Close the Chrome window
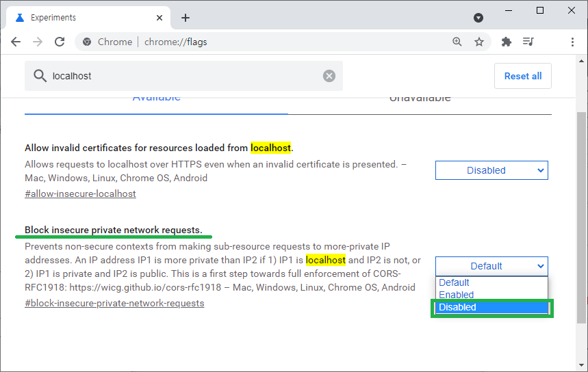The width and height of the screenshot is (588, 372). 572,10
